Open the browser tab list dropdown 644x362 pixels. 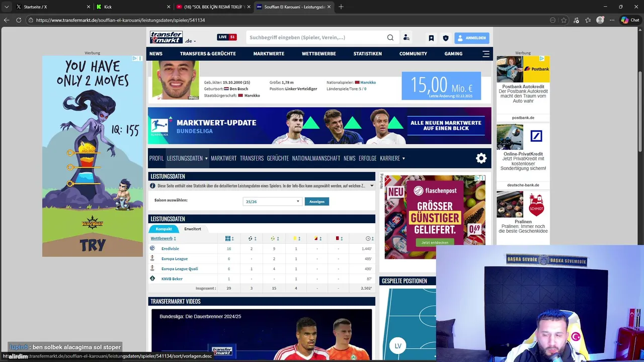click(7, 7)
